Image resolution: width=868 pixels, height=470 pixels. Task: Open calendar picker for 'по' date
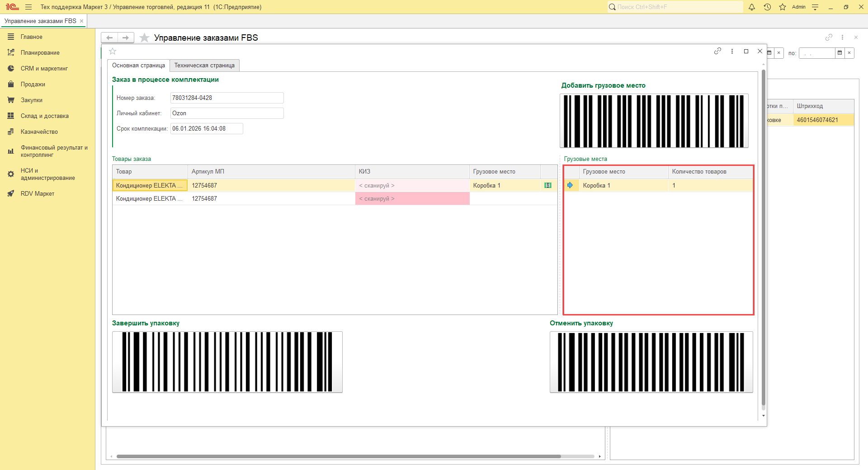coord(840,53)
